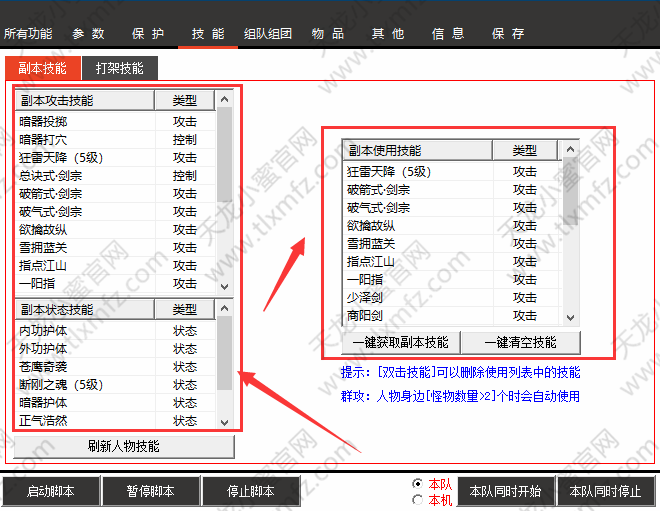Click down arrow of 副本攻击技能 scrollbar
The width and height of the screenshot is (660, 511).
224,286
